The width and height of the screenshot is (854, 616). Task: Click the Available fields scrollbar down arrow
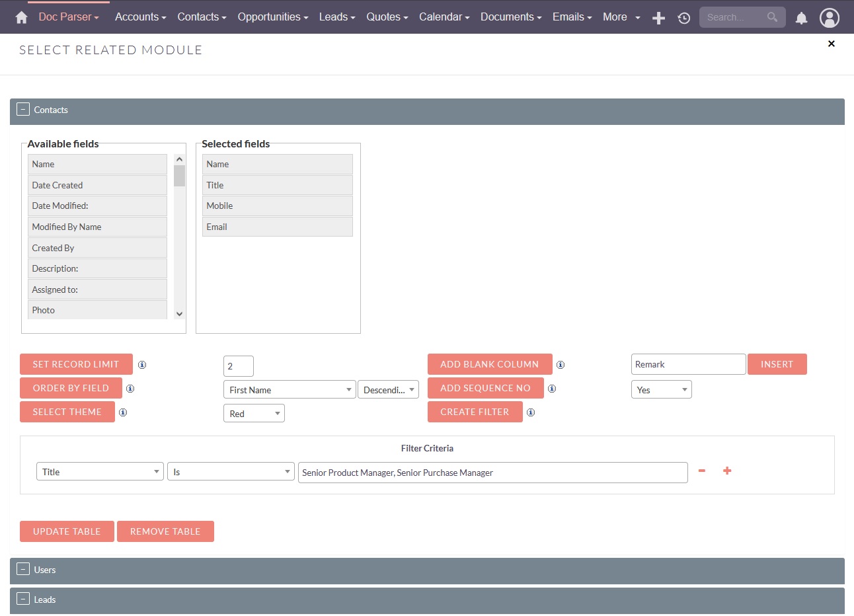click(179, 314)
